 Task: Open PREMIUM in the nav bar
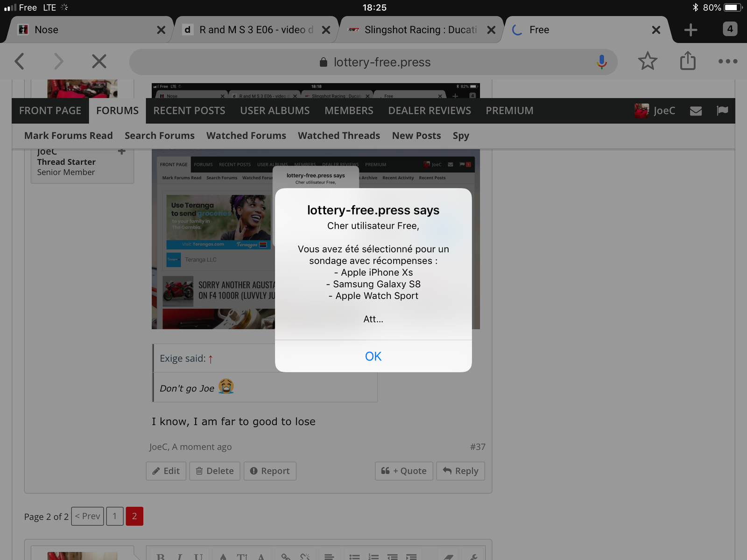coord(509,111)
